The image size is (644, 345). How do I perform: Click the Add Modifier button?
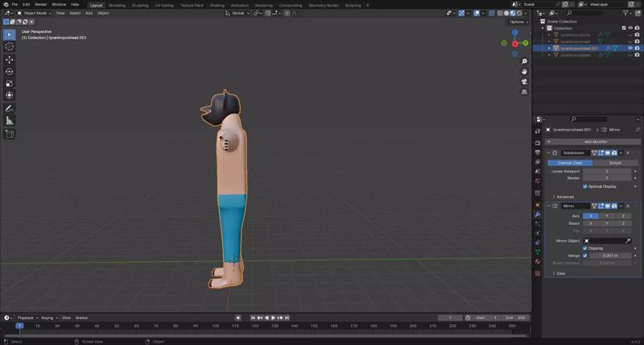596,141
